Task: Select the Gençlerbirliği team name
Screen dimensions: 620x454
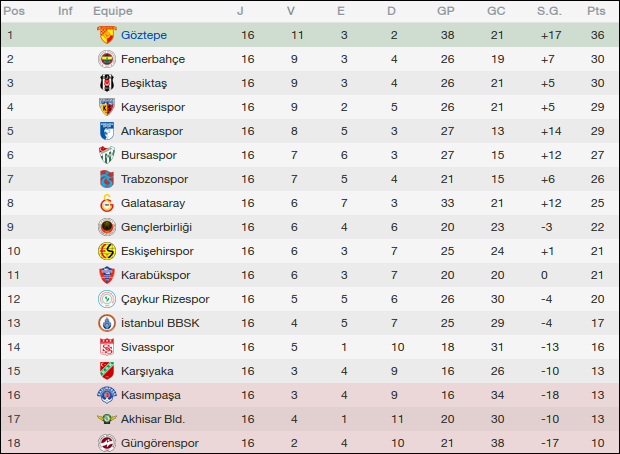Action: 156,227
